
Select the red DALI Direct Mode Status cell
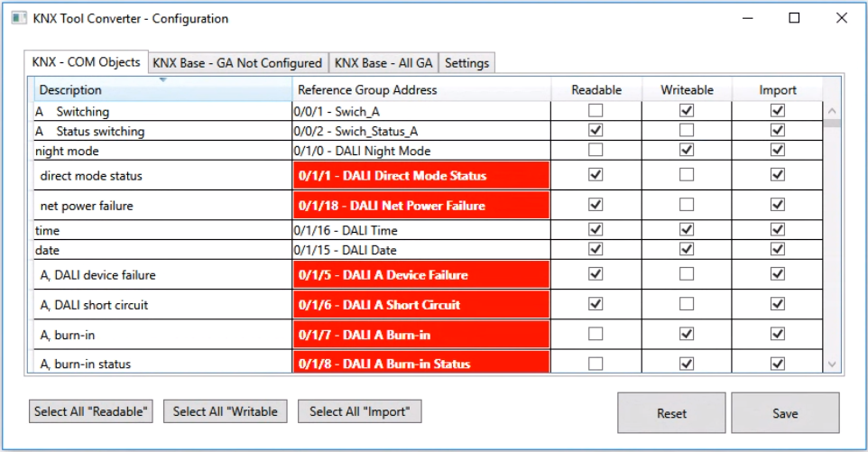[x=421, y=176]
